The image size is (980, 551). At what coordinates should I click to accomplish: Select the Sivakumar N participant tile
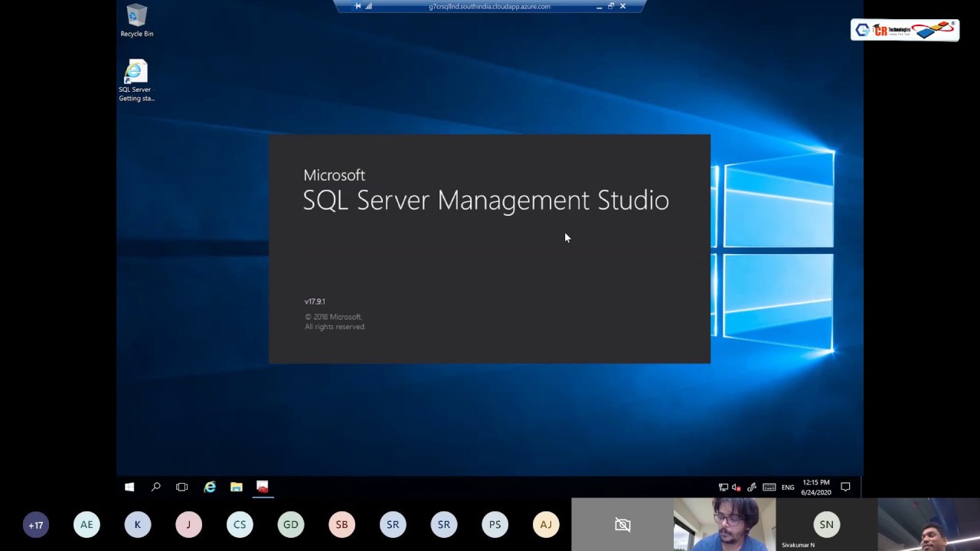pyautogui.click(x=826, y=525)
